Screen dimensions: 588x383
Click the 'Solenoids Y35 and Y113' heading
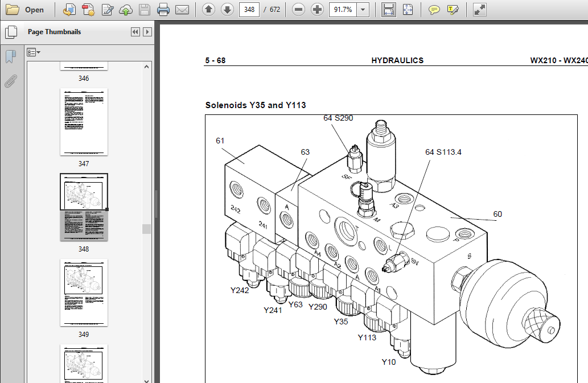256,105
